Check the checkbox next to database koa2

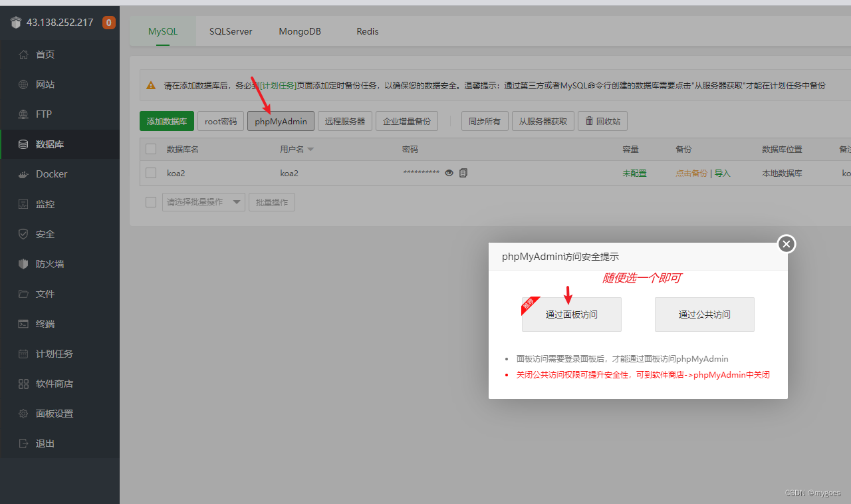coord(150,173)
